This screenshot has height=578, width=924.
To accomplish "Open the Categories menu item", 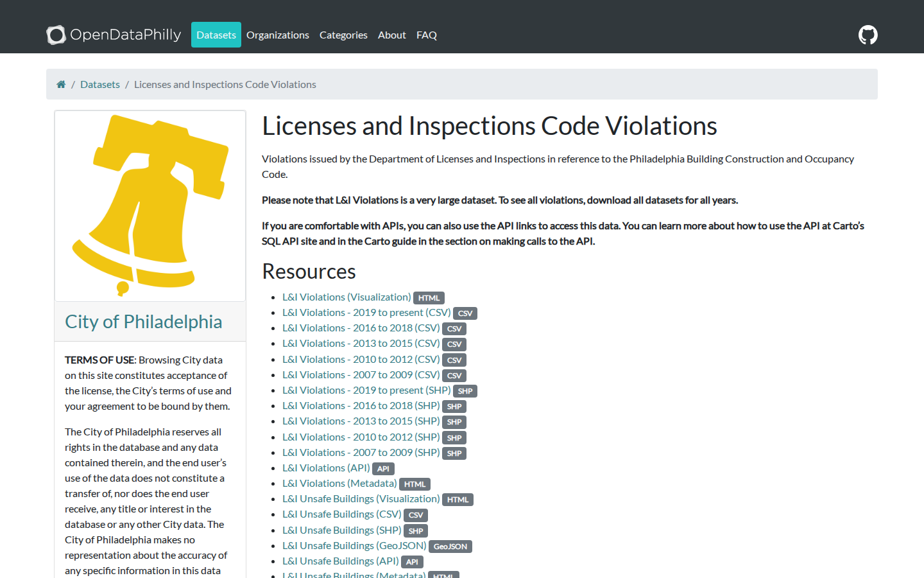I will point(343,35).
